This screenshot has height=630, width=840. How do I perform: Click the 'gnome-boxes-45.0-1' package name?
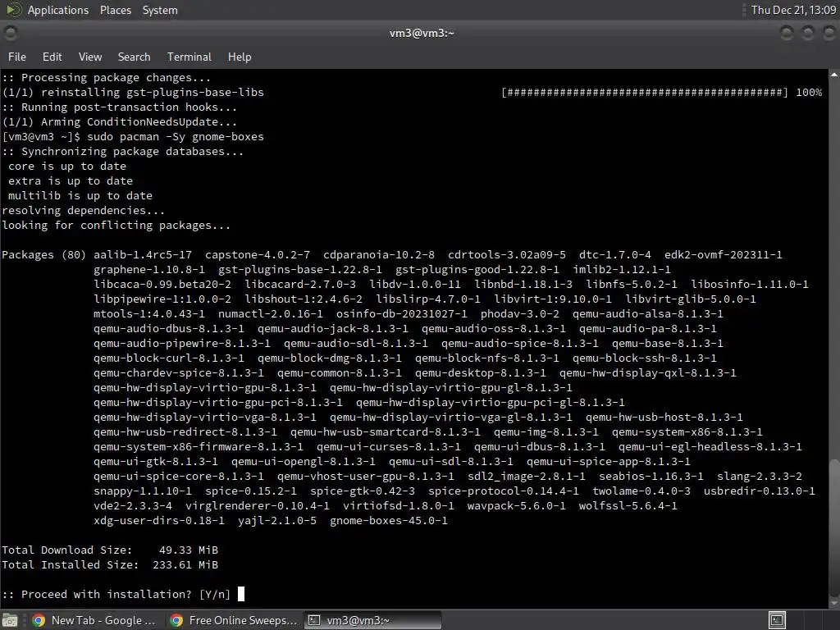tap(388, 521)
